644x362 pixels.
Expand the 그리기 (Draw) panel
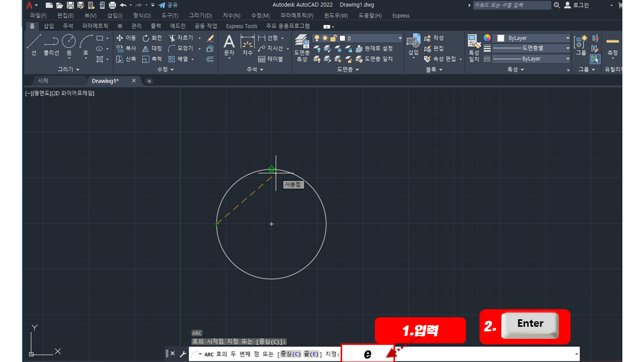(69, 69)
